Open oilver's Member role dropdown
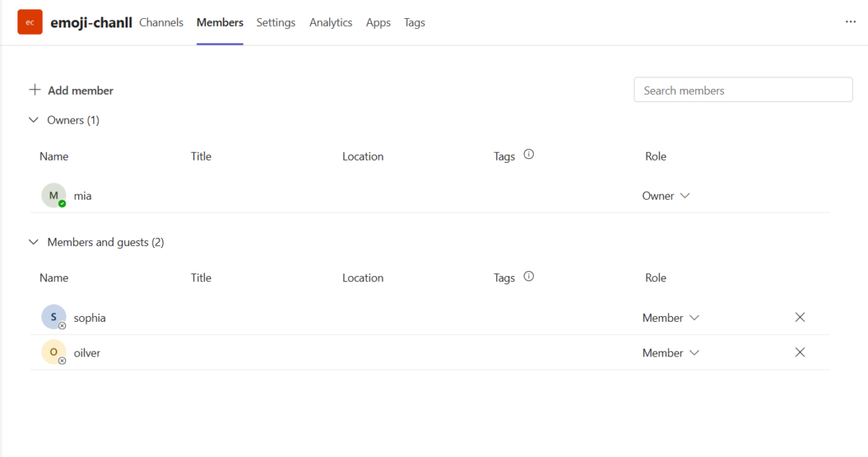The image size is (868, 457). pos(670,352)
